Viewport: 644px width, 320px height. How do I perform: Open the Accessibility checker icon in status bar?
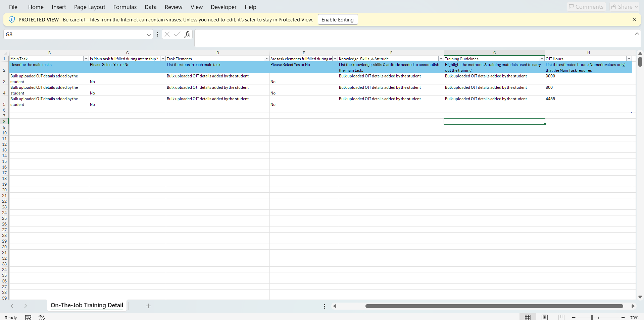(42, 317)
